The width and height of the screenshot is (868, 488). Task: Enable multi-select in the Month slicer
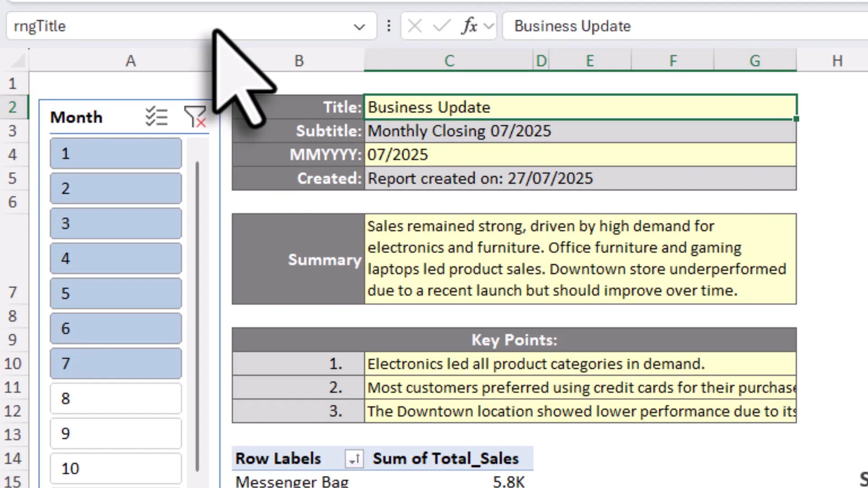point(156,117)
